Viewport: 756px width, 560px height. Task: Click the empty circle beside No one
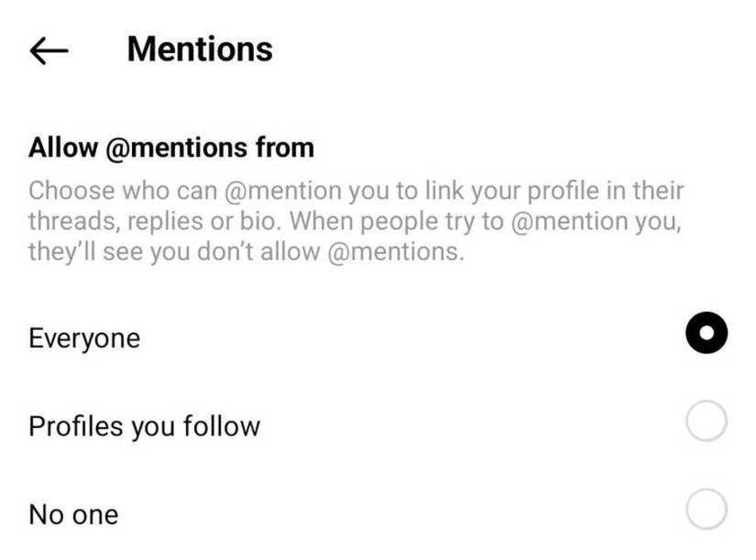coord(706,509)
